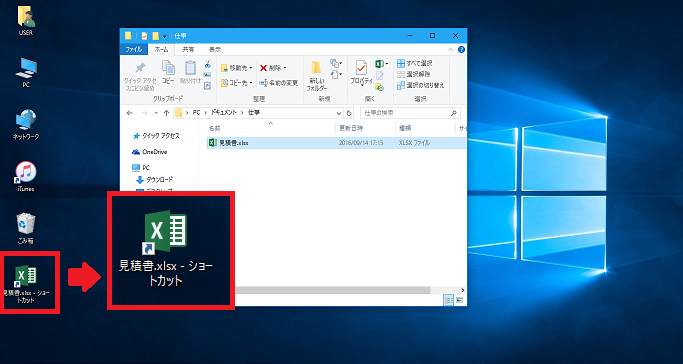Click クイックアクセスにピン留め in ribbon
This screenshot has height=364, width=683.
(x=139, y=76)
